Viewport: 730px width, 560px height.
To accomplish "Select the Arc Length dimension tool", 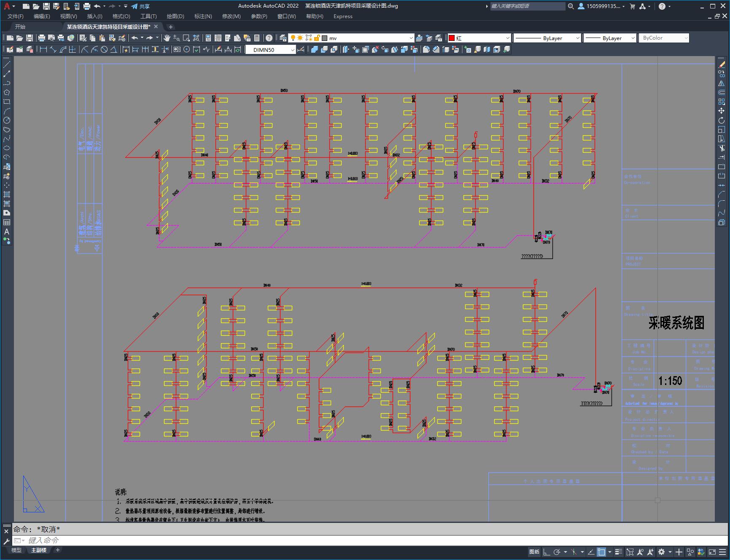I will click(63, 49).
